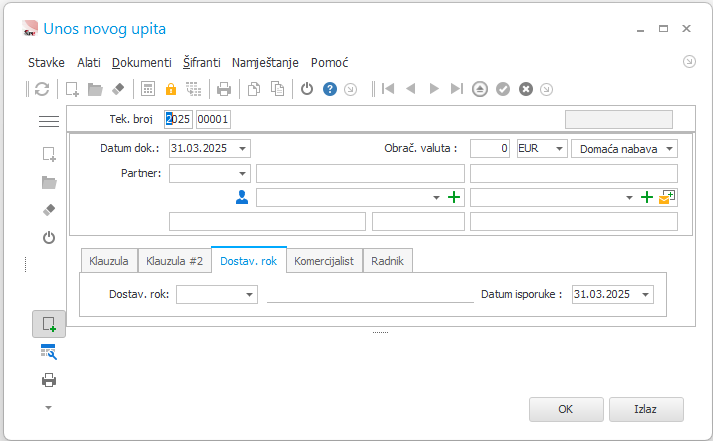Image resolution: width=713 pixels, height=441 pixels.
Task: Open the Dostav. rok dropdown
Action: (x=249, y=295)
